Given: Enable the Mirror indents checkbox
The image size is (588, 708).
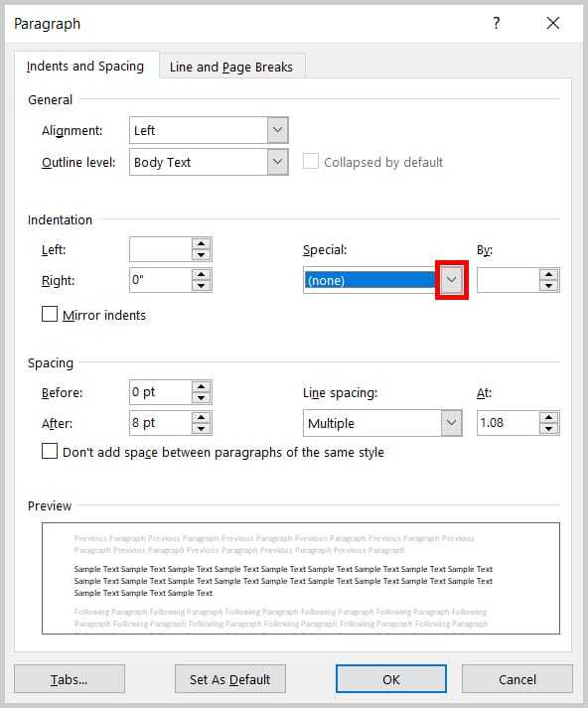Looking at the screenshot, I should (x=50, y=314).
